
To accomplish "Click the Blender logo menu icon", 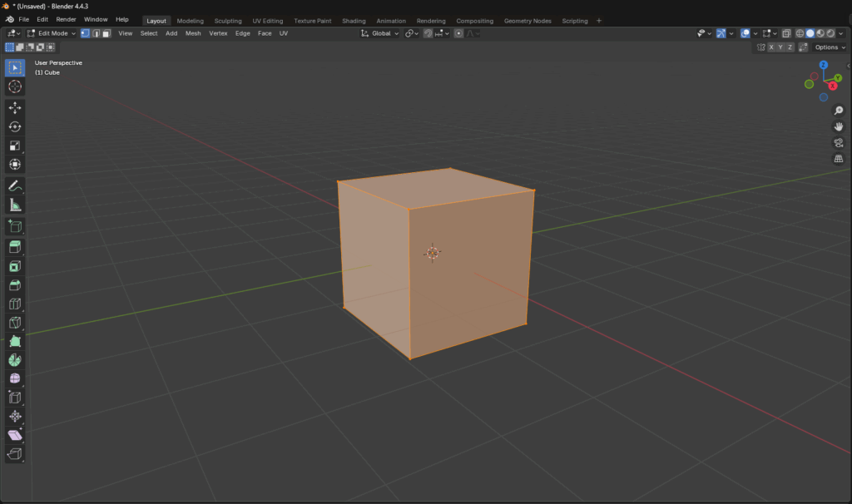I will pyautogui.click(x=9, y=20).
